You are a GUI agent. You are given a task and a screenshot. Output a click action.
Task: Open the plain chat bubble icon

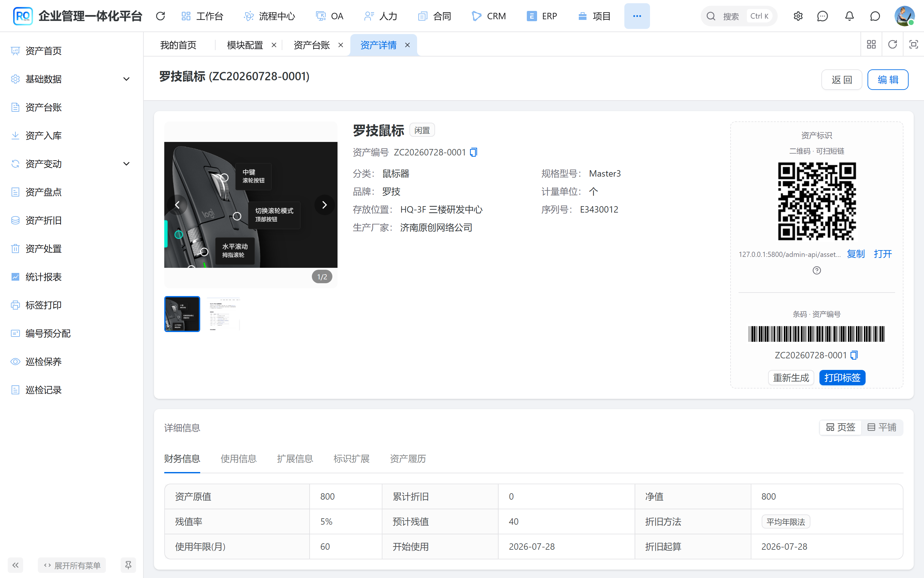(x=875, y=16)
